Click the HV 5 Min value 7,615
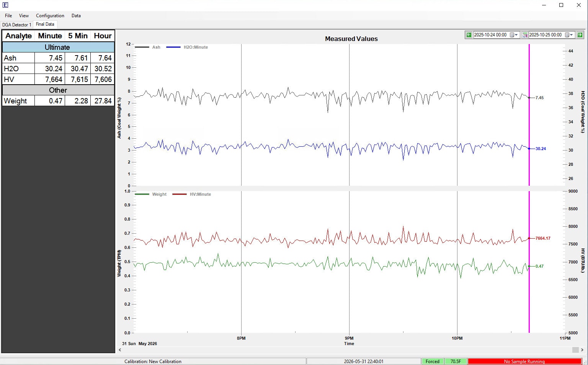The image size is (588, 365). (x=78, y=79)
